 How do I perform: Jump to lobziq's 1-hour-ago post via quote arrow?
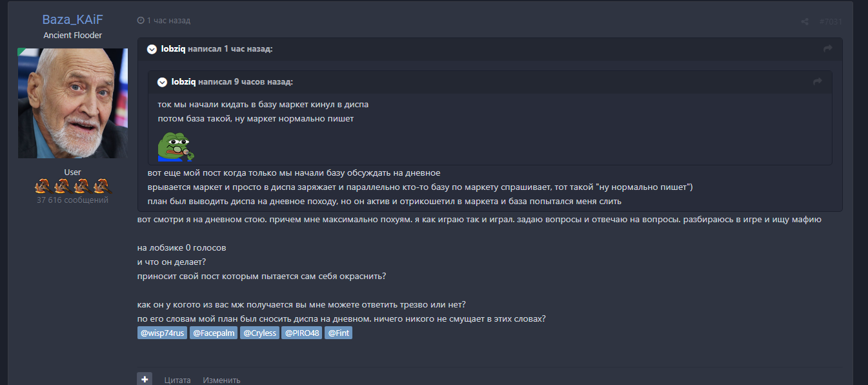[x=828, y=49]
